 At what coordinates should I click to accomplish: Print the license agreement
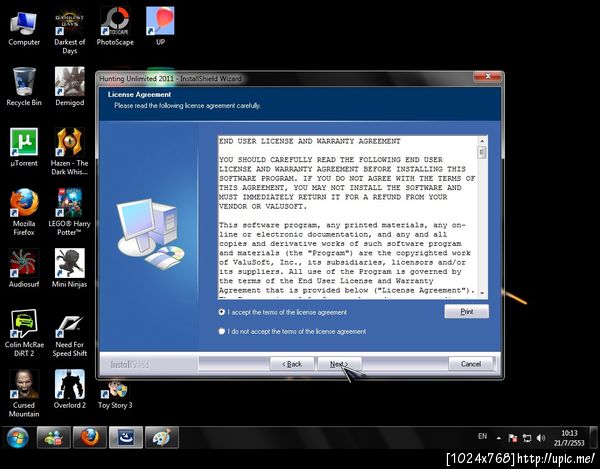[466, 312]
